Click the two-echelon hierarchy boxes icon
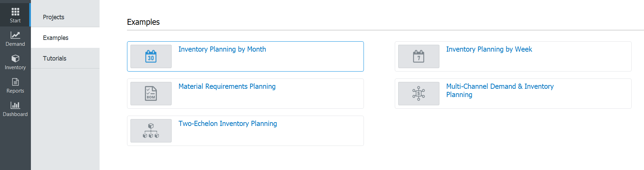 (x=151, y=131)
